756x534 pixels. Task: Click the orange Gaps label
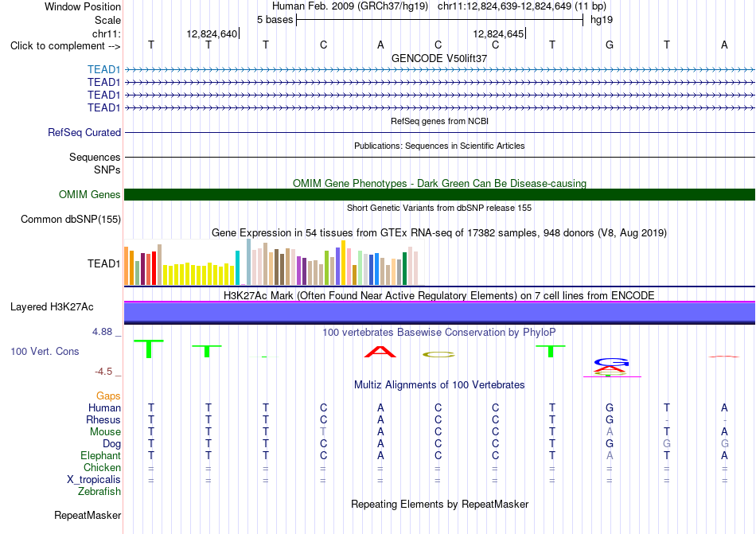108,396
